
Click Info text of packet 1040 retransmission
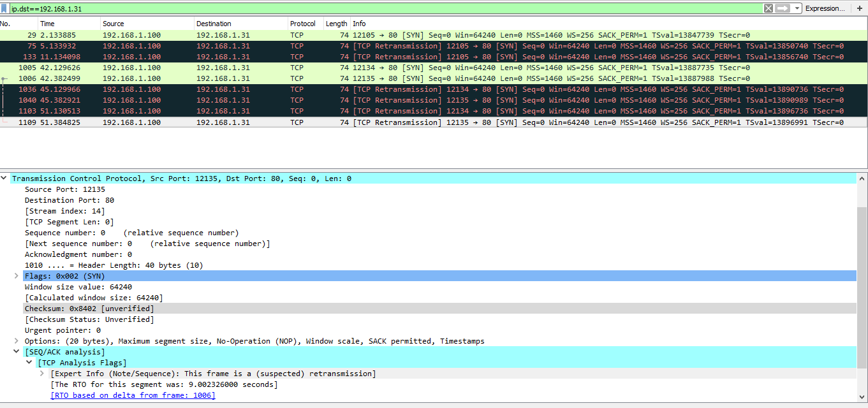598,100
